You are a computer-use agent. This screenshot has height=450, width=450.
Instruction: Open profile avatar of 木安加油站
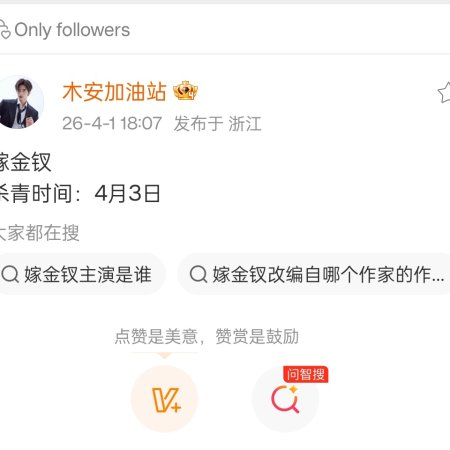coord(21,102)
